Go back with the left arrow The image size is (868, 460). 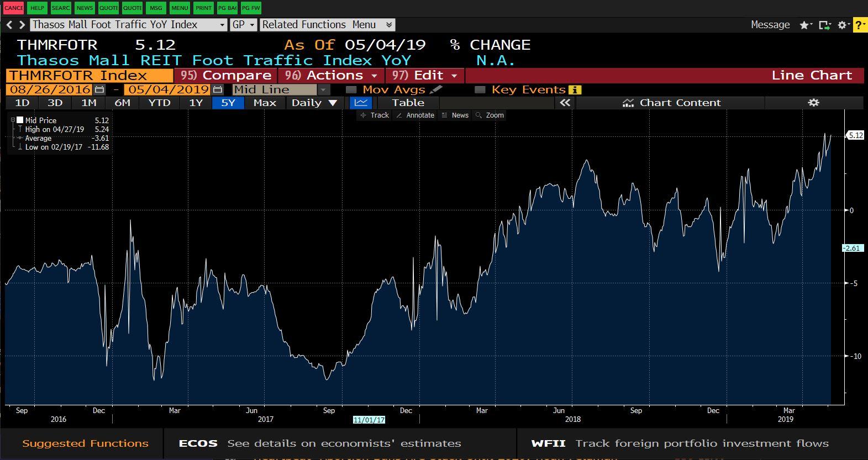point(9,25)
